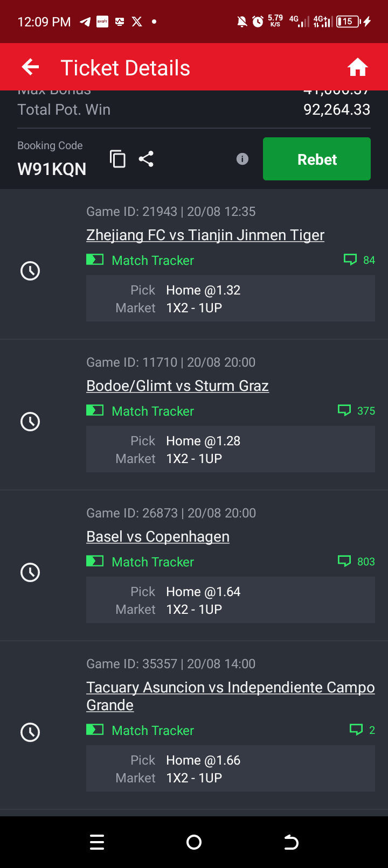Tap the Android back navigation button
The image size is (388, 868).
[x=291, y=842]
